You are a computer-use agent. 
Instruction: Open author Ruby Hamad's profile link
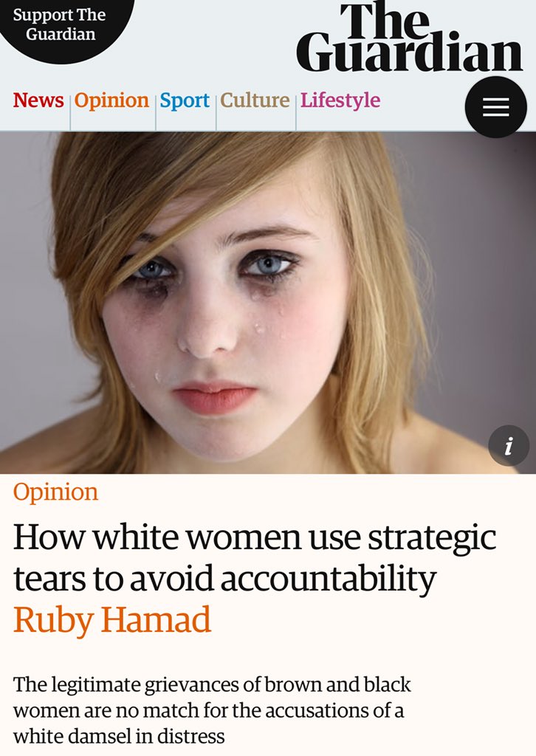tap(111, 620)
